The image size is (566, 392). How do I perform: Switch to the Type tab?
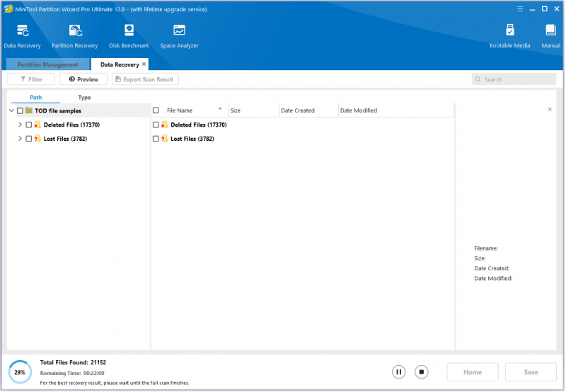(x=84, y=98)
